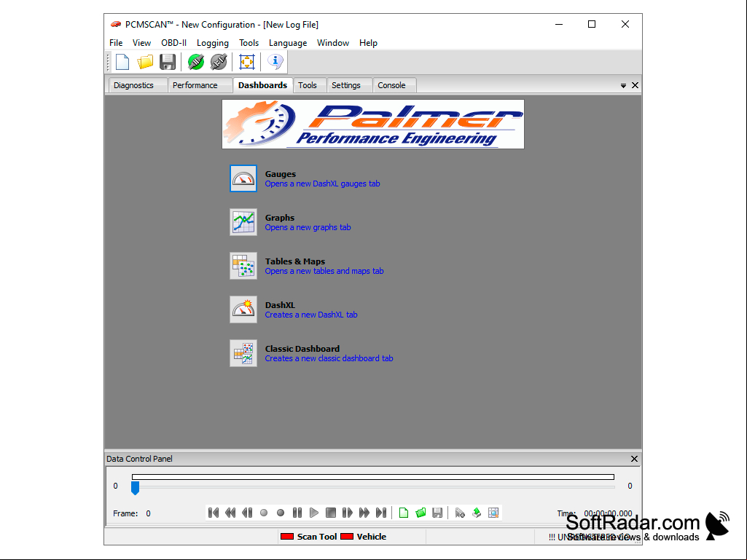Open the Language menu
747x560 pixels.
tap(288, 43)
